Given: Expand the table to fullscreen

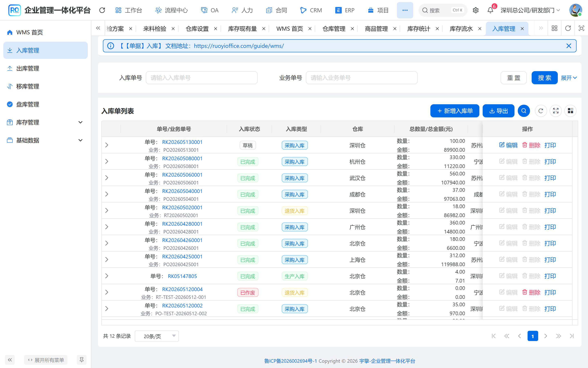Looking at the screenshot, I should tap(556, 111).
